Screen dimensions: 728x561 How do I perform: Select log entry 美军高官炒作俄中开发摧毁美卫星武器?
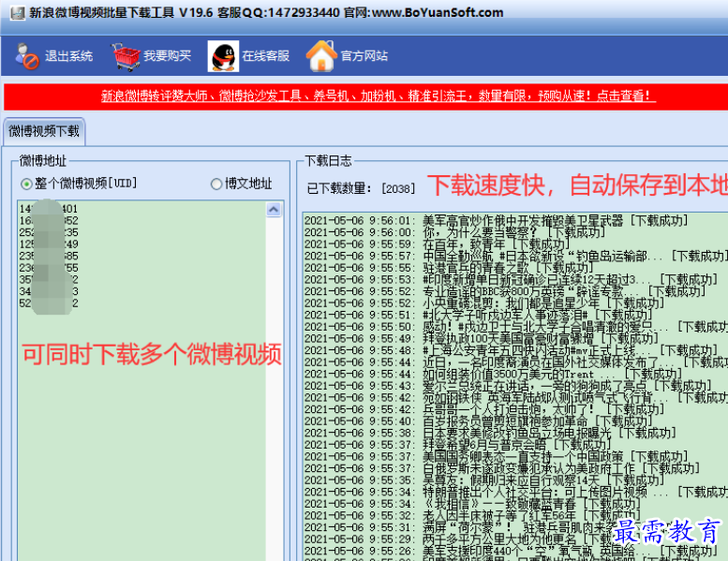point(497,220)
